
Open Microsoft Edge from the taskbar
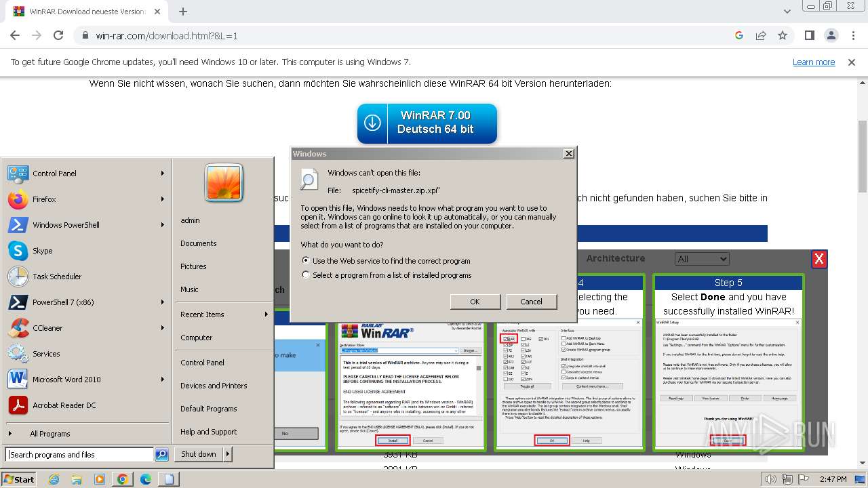146,479
